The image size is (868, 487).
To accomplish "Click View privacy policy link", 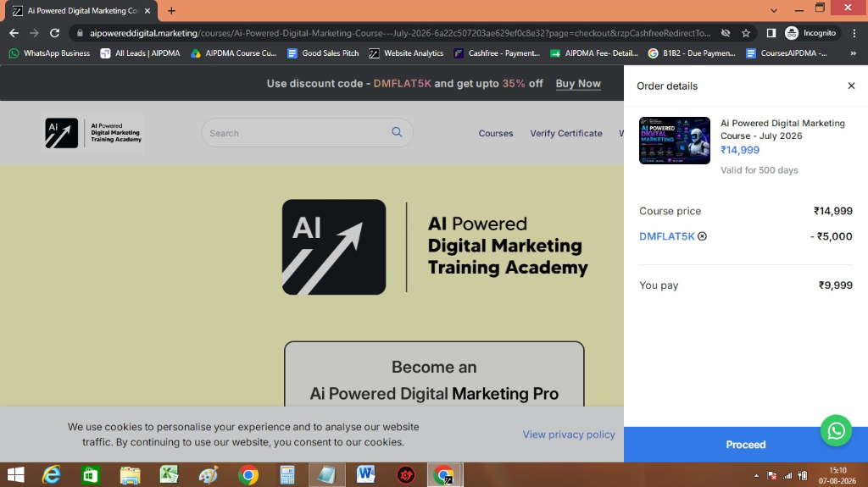I will point(569,434).
